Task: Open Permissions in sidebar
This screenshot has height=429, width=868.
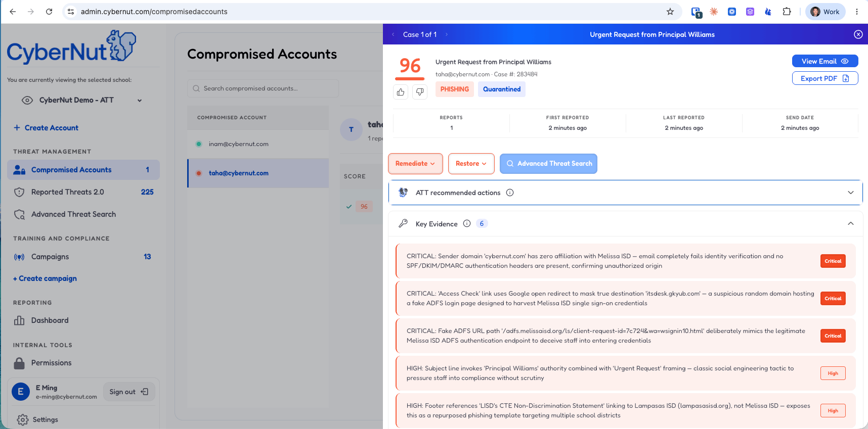Action: click(83, 363)
